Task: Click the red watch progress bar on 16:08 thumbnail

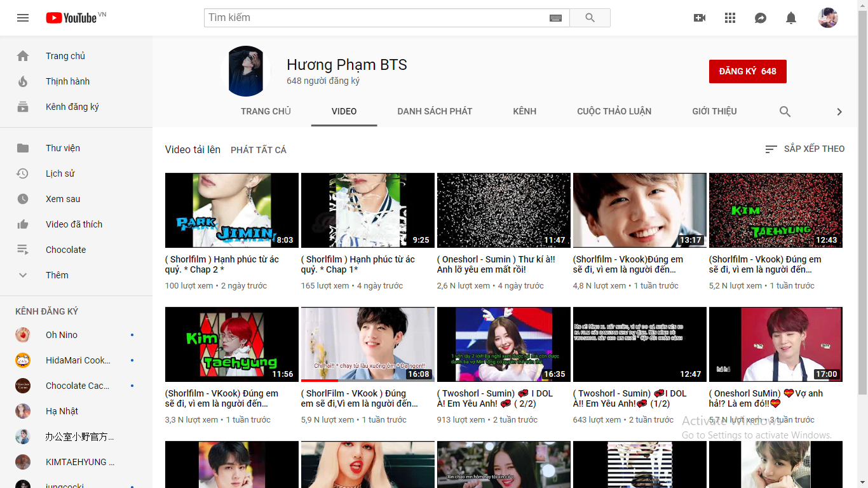Action: (x=320, y=380)
